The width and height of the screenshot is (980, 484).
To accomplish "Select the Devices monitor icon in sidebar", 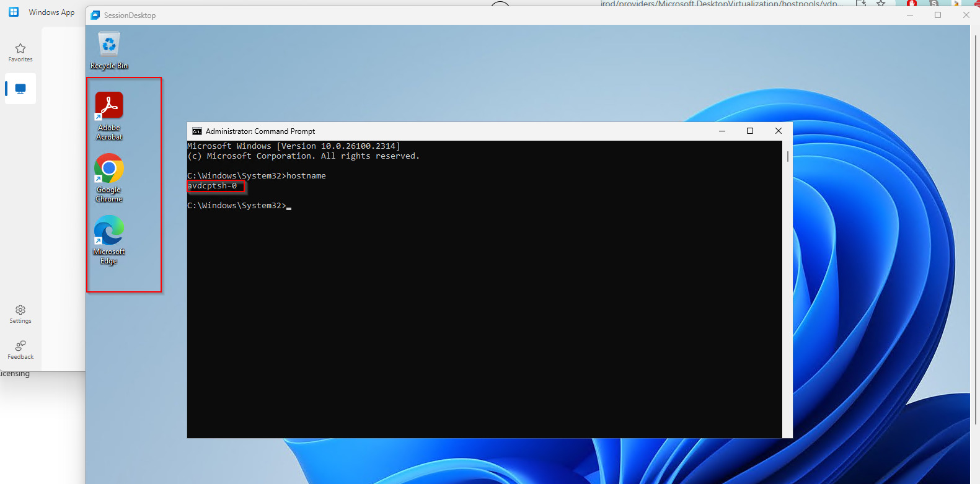I will click(x=20, y=89).
